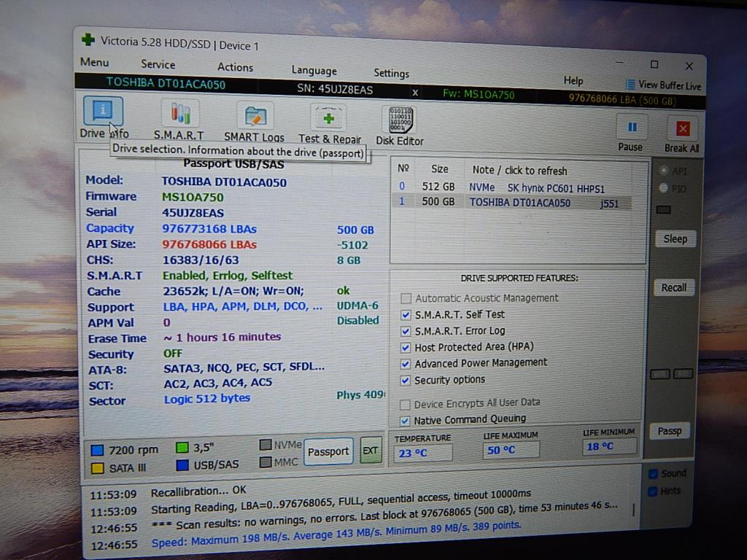Click the blue USB/SAS indicator square
This screenshot has width=747, height=560.
pos(182,464)
